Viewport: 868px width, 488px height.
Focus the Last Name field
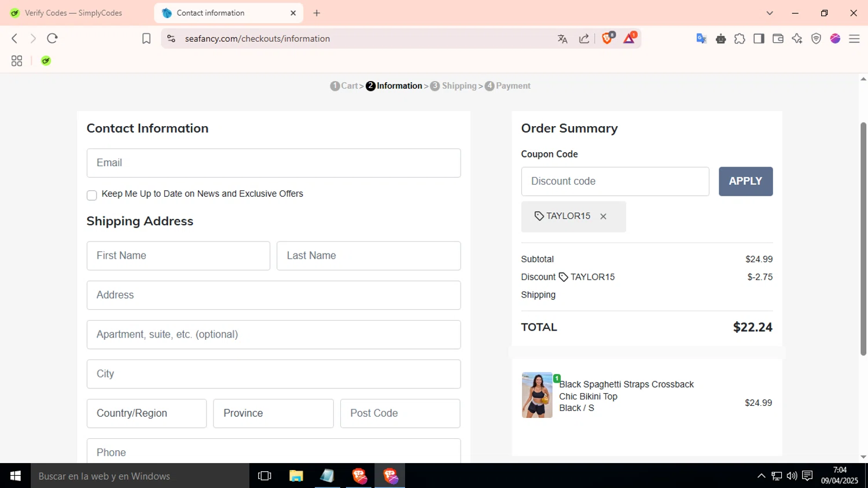click(369, 256)
